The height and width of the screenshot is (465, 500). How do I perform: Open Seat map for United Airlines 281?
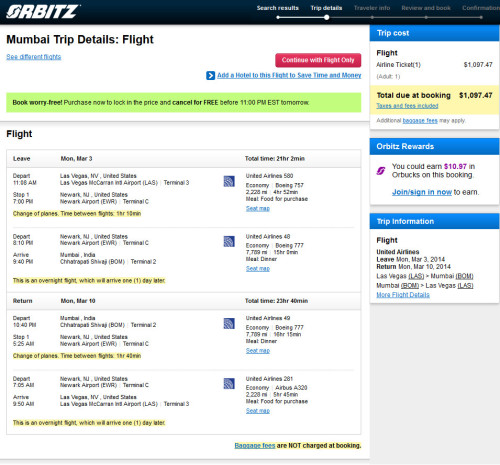pos(258,411)
